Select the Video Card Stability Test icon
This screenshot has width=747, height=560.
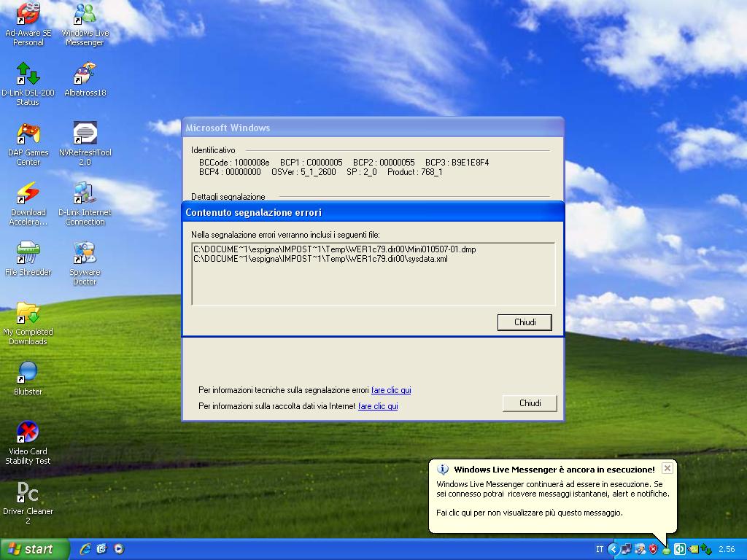(28, 443)
